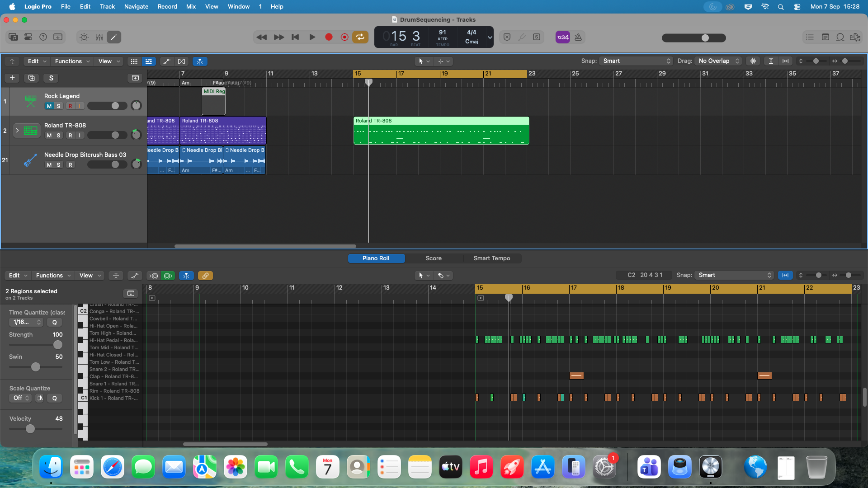Open the Tracks area Functions menu
The height and width of the screenshot is (488, 868).
pos(72,61)
